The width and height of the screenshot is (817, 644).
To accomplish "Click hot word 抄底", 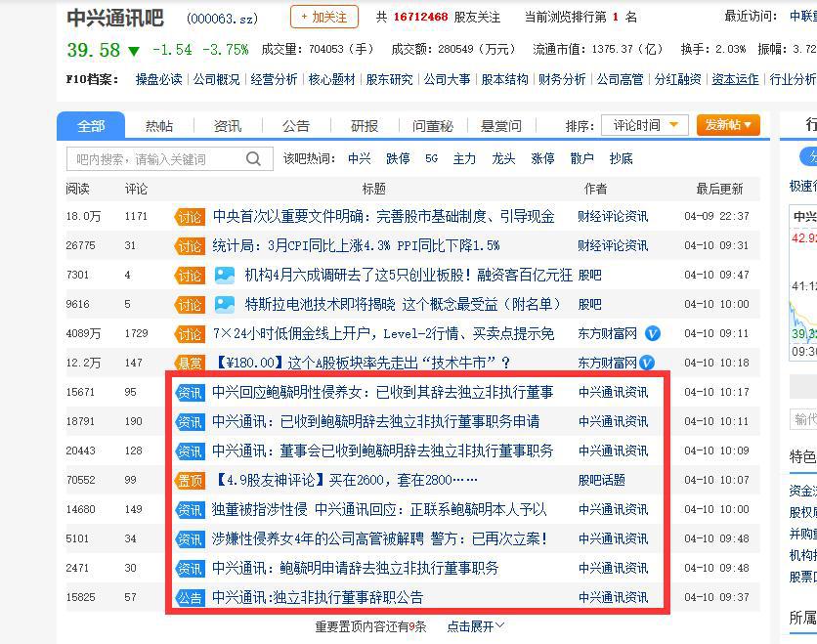I will tap(622, 158).
